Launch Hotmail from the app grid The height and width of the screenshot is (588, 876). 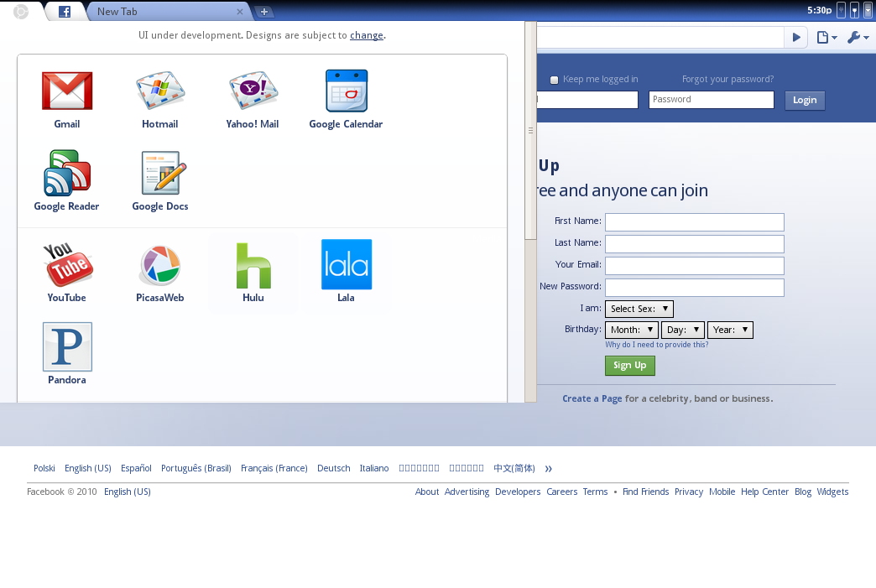[159, 91]
